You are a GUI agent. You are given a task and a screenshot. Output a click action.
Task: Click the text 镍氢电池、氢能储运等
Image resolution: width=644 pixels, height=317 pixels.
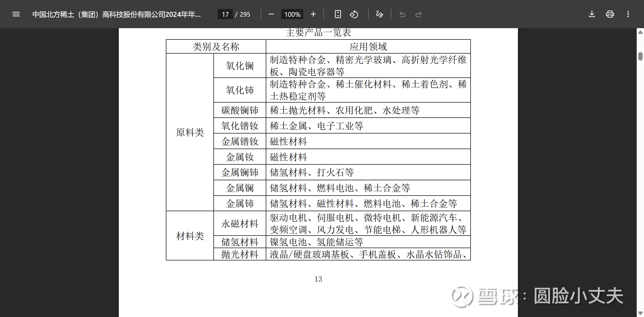316,242
